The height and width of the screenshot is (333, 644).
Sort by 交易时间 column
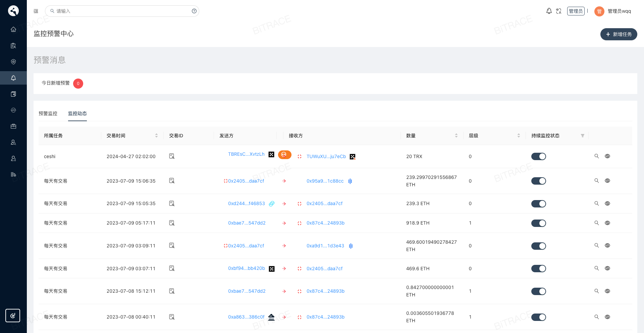click(x=156, y=136)
